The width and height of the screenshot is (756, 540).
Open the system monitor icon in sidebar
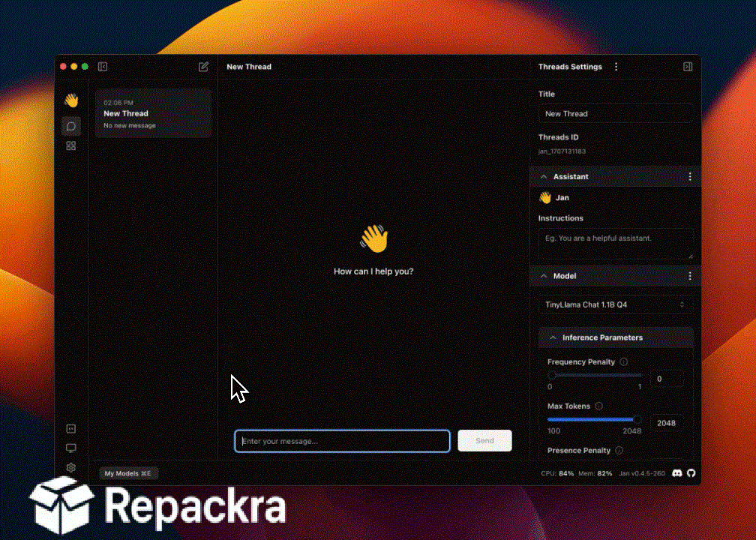coord(70,448)
